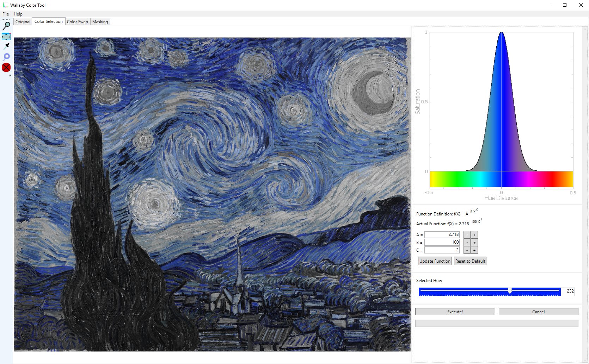Click the A value input field
The width and height of the screenshot is (589, 364).
[x=442, y=234]
